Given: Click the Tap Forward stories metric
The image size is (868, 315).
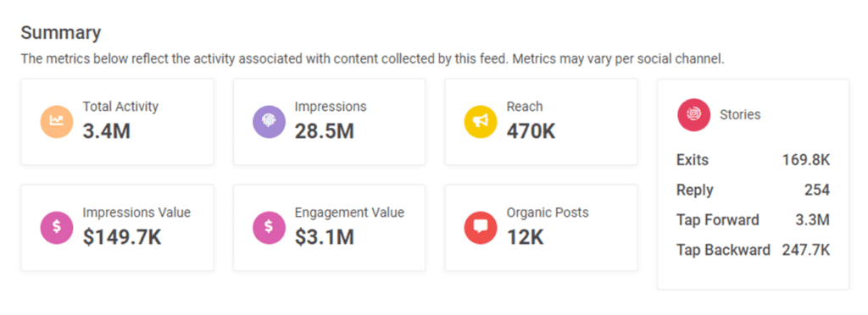Looking at the screenshot, I should click(x=753, y=220).
